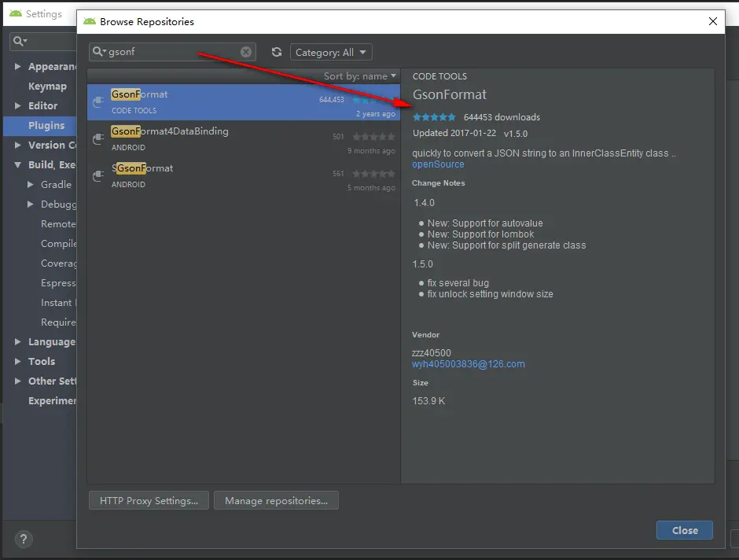Click the '5 months ago' date text
The height and width of the screenshot is (560, 739).
click(371, 188)
